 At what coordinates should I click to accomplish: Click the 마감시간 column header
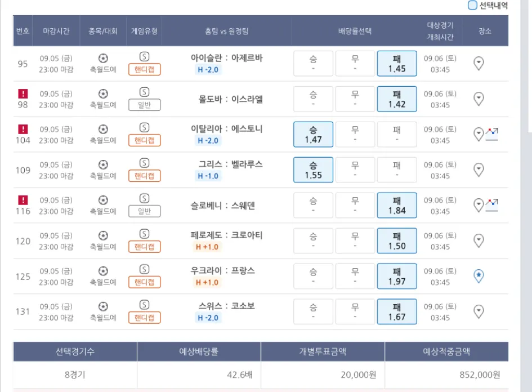click(56, 31)
